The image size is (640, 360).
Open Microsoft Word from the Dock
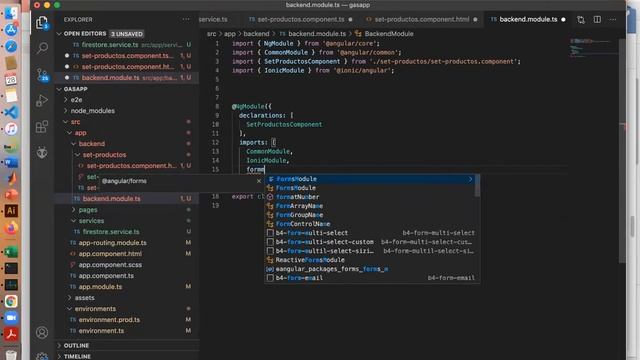(x=11, y=162)
